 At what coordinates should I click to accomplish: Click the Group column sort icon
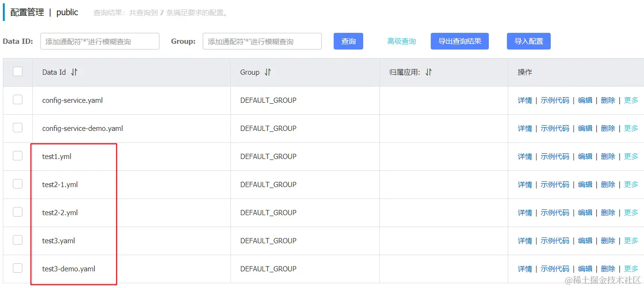click(x=268, y=72)
